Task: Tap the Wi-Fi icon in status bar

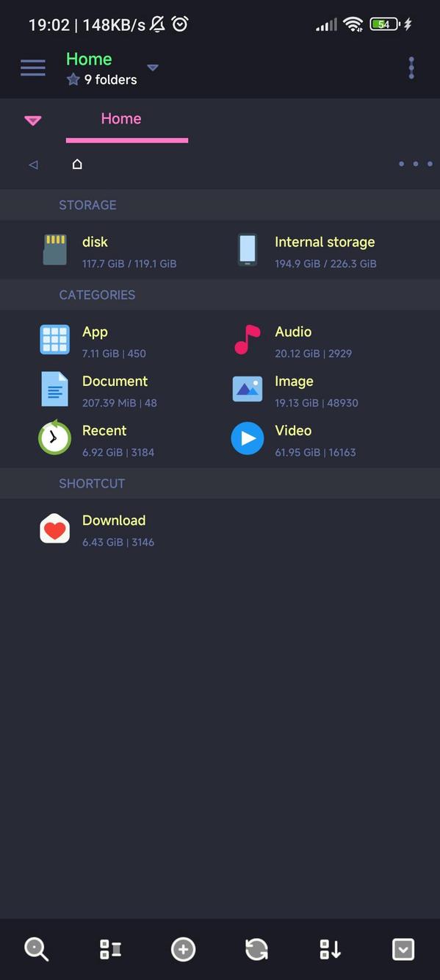Action: pyautogui.click(x=353, y=24)
